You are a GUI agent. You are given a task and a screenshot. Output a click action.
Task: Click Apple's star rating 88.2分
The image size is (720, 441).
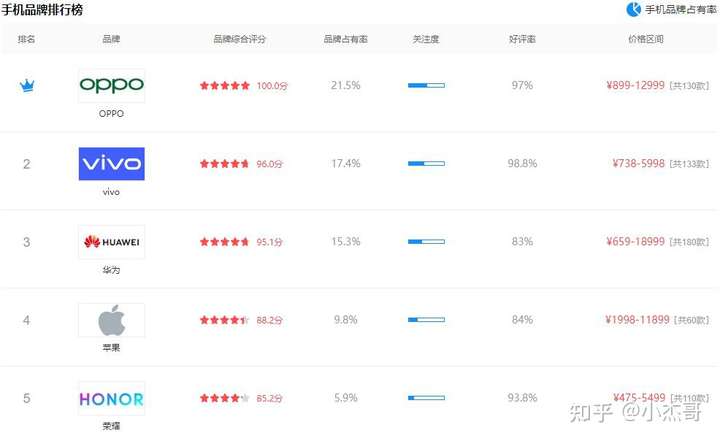241,320
